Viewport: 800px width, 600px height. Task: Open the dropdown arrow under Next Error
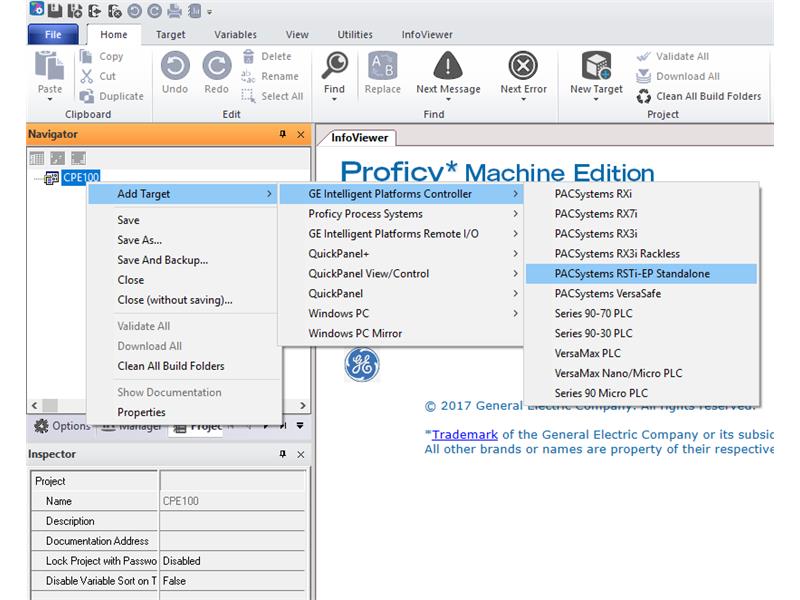[x=523, y=99]
